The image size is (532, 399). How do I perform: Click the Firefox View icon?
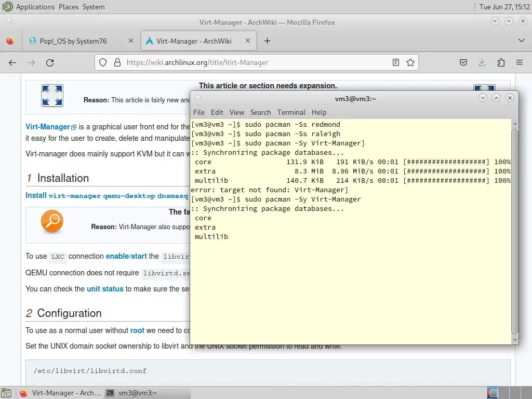(10, 41)
